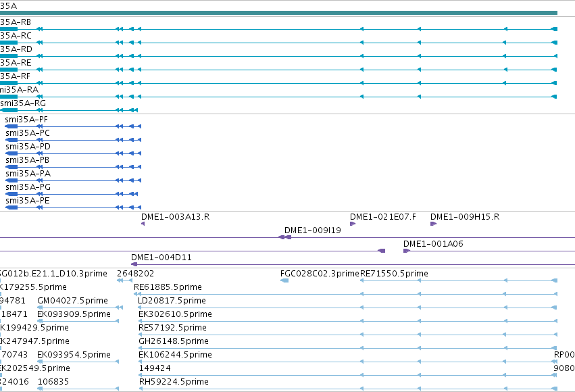Click the RH59224.5prime EST label
This screenshot has width=575, height=392.
(x=174, y=382)
